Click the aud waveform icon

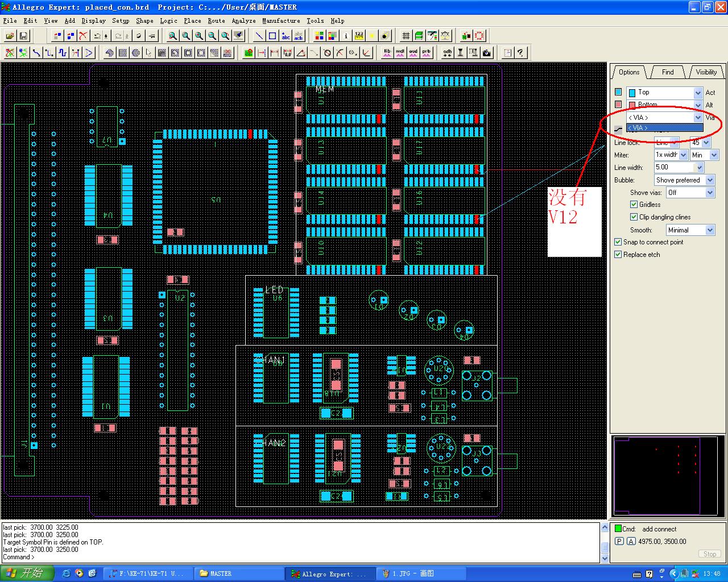pyautogui.click(x=413, y=53)
